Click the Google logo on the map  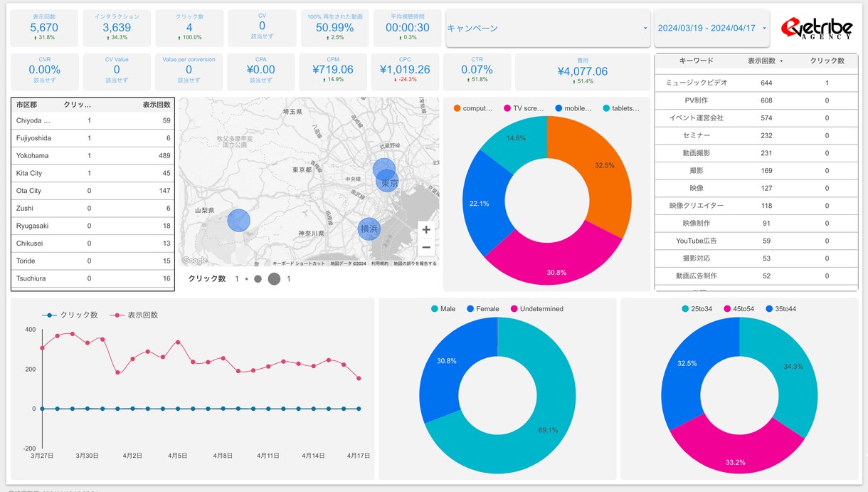[194, 261]
